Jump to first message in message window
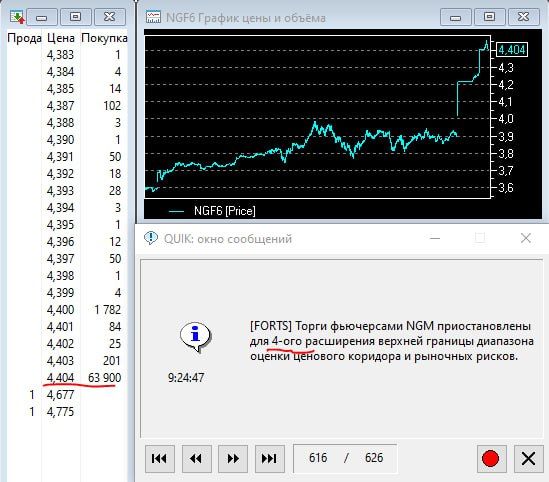 (x=160, y=458)
